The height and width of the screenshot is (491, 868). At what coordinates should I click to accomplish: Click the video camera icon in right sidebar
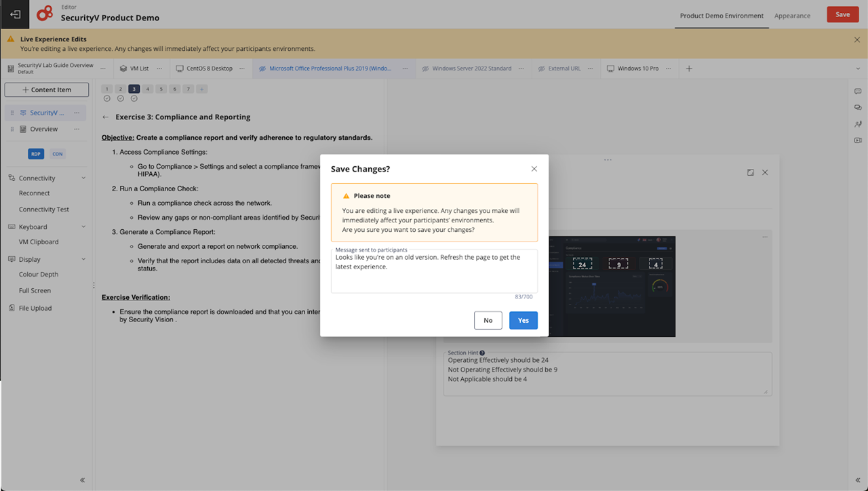click(858, 140)
